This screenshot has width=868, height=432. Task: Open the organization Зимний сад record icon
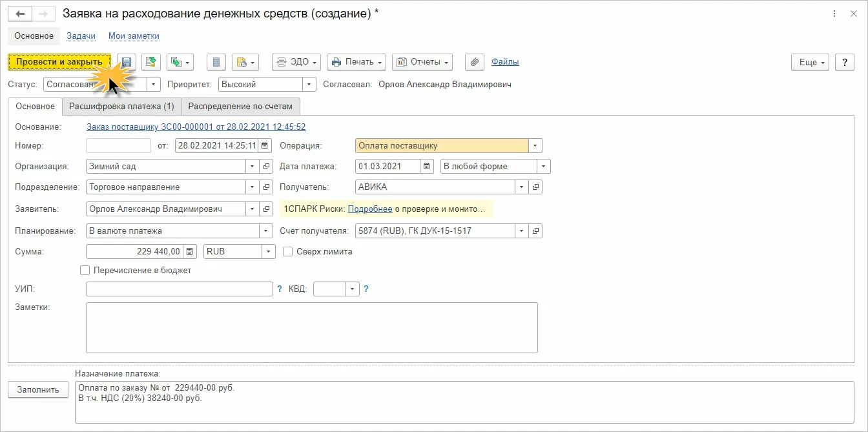[x=266, y=166]
